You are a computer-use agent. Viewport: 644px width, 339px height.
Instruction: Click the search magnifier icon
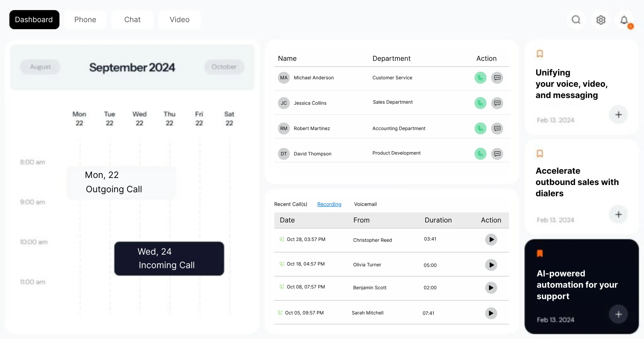[576, 20]
